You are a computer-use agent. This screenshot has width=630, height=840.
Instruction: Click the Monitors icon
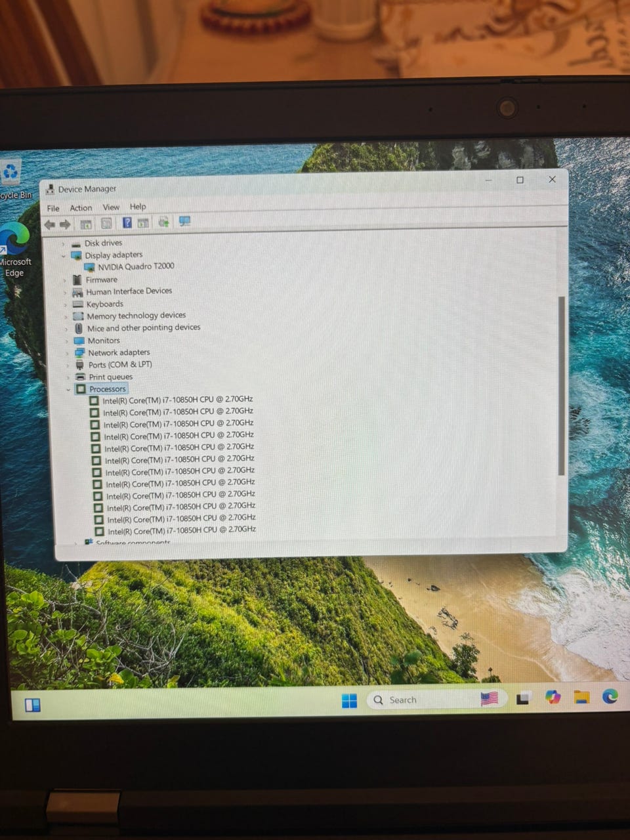79,341
